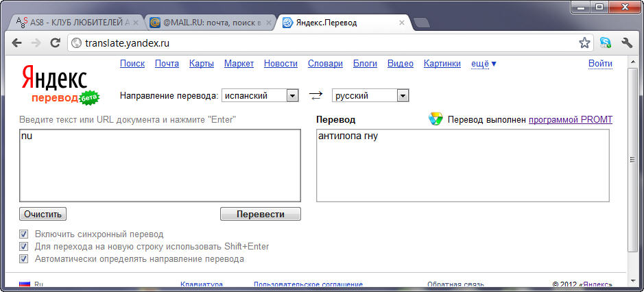644x292 pixels.
Task: Toggle 'Включить синхронный перевод' checkbox
Action: pos(24,234)
